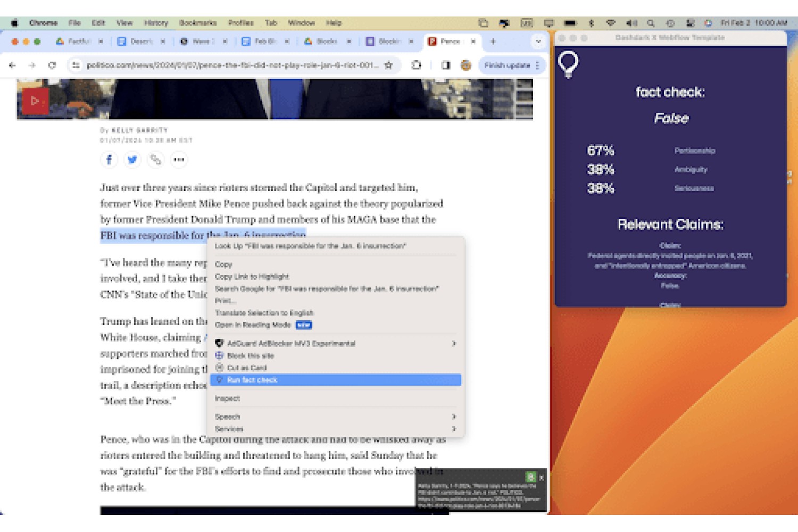The height and width of the screenshot is (532, 798).
Task: Open the Chrome menu in menu bar
Action: pos(43,23)
